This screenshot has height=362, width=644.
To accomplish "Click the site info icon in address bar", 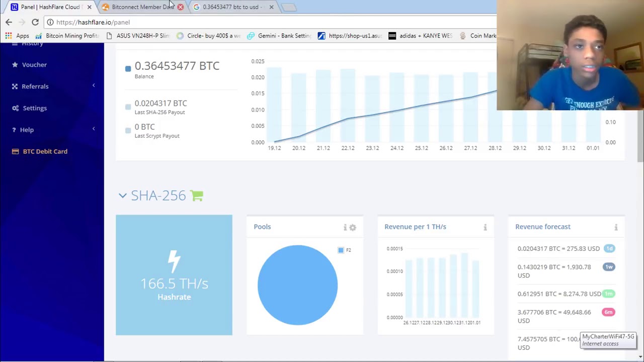I will pyautogui.click(x=50, y=22).
